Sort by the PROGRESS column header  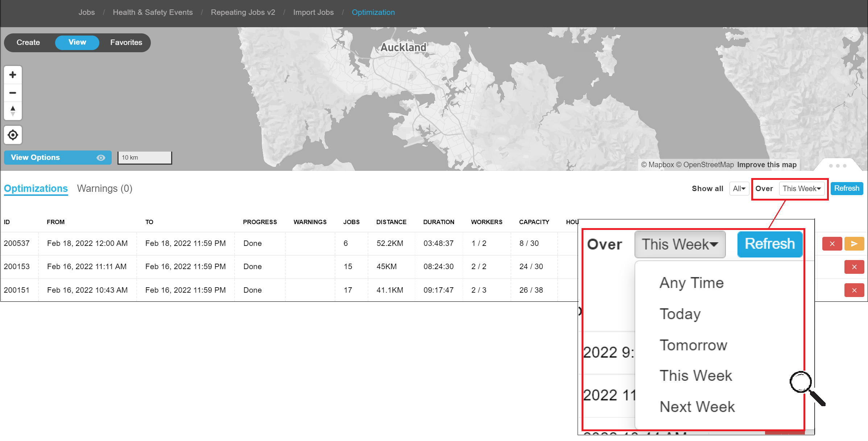pyautogui.click(x=260, y=222)
